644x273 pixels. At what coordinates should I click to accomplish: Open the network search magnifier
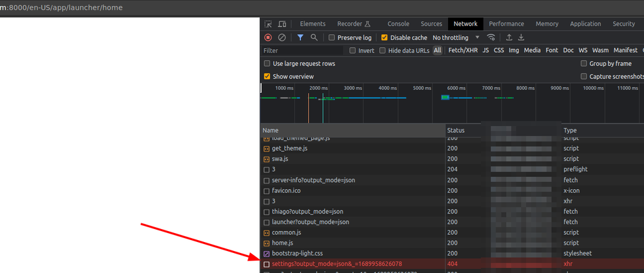314,37
